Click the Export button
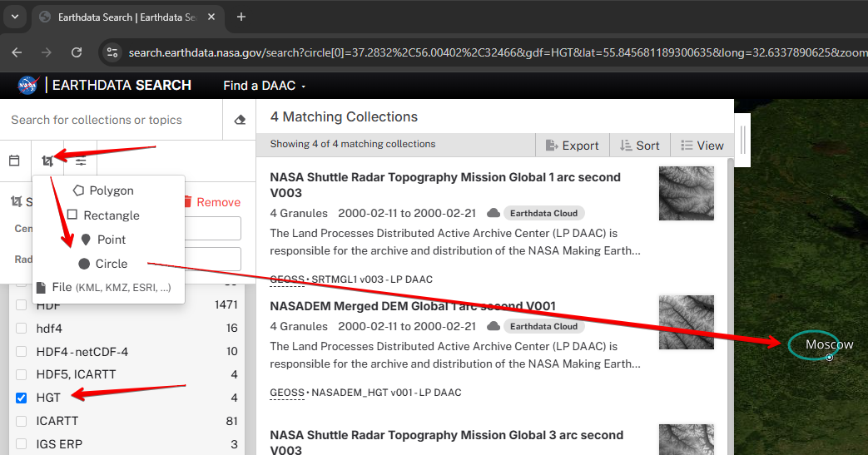 click(573, 145)
